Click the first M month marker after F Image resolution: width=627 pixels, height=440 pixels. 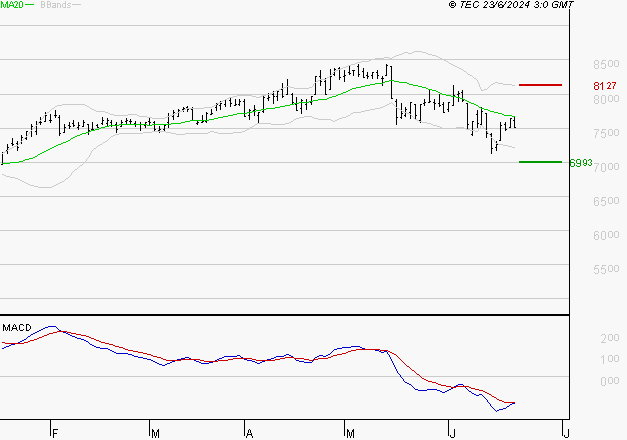click(x=156, y=434)
